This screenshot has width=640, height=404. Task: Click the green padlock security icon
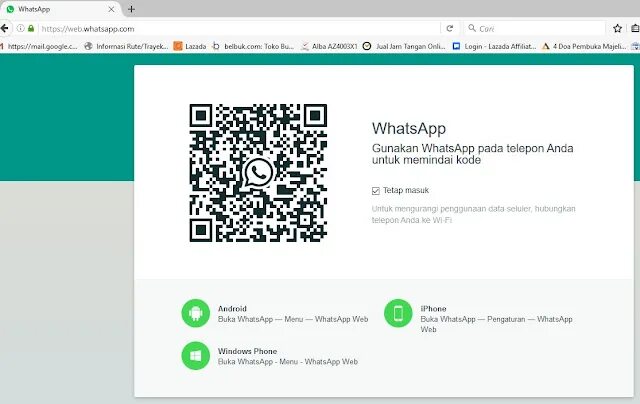coord(31,29)
